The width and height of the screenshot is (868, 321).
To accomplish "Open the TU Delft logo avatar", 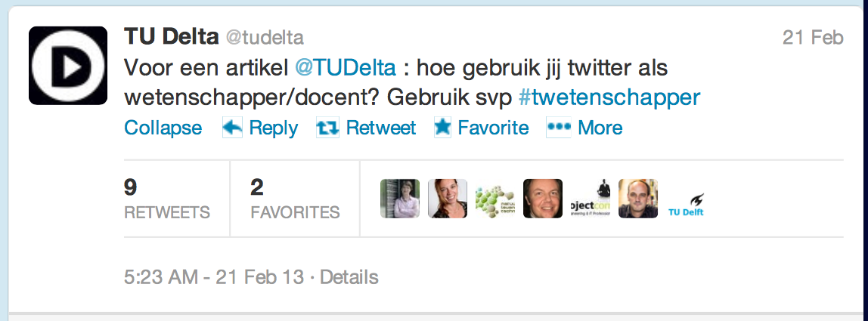I will tap(686, 199).
